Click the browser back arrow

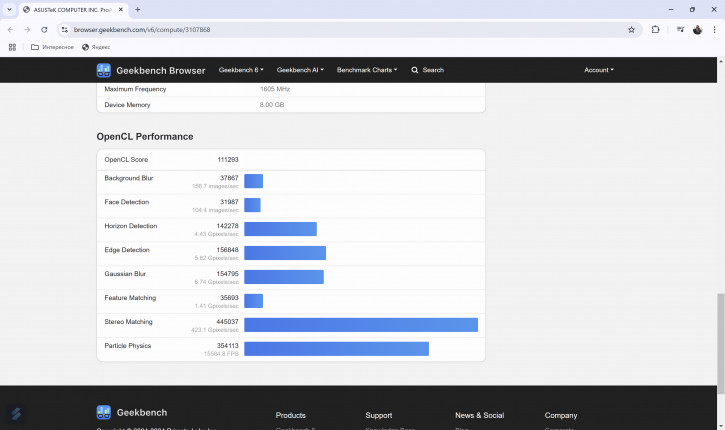point(10,30)
